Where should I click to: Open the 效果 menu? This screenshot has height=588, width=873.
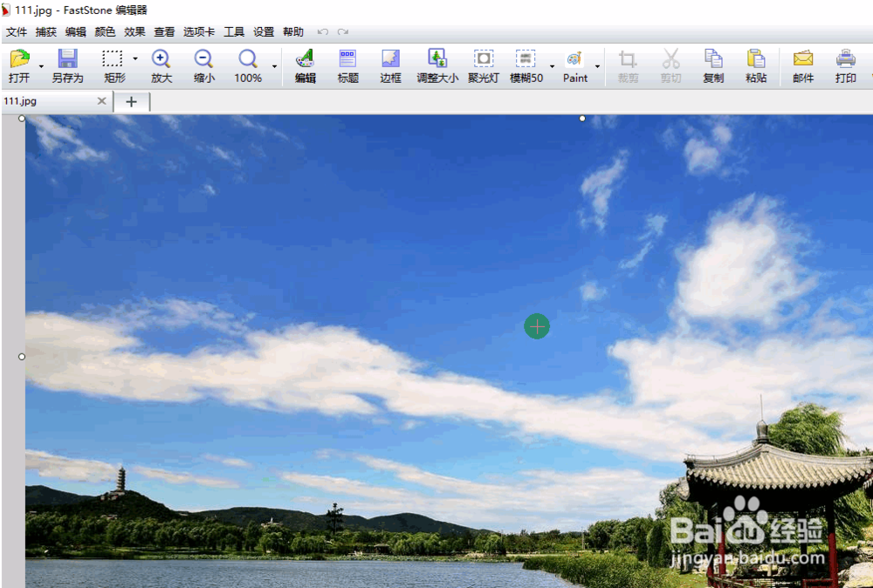pyautogui.click(x=134, y=31)
